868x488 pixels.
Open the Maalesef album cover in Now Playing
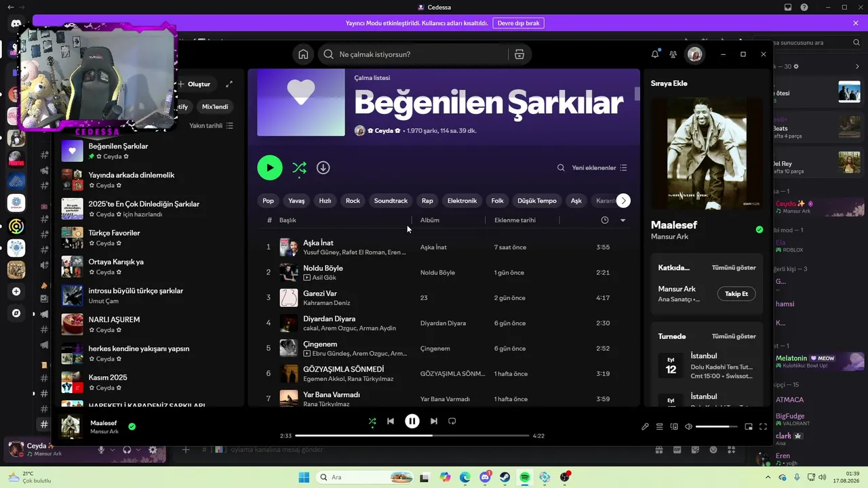pos(707,154)
